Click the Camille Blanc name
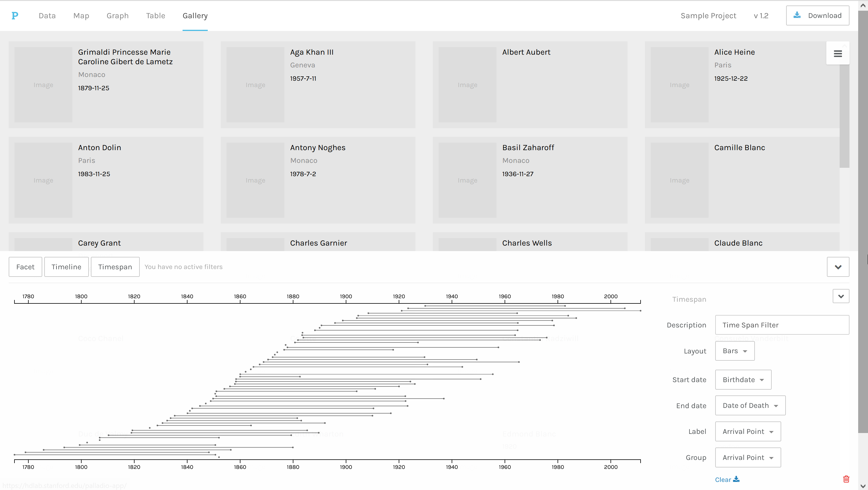Screen dimensions: 868x490 (740, 148)
